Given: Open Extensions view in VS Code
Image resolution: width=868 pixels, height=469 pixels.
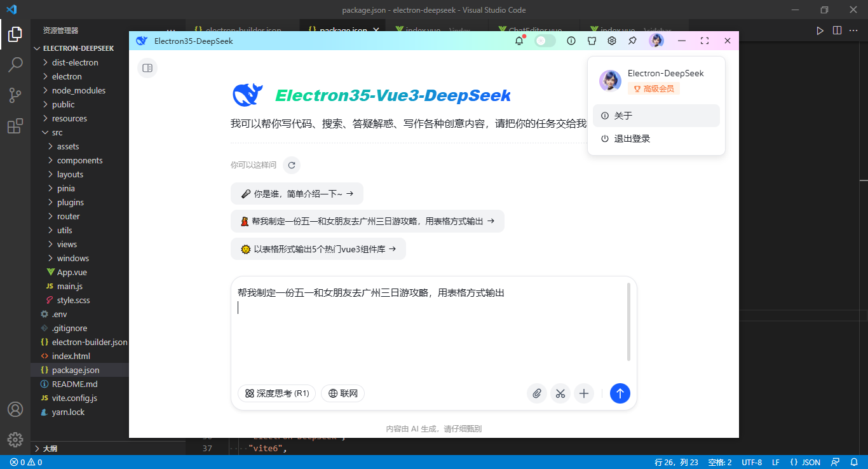Looking at the screenshot, I should click(x=15, y=126).
